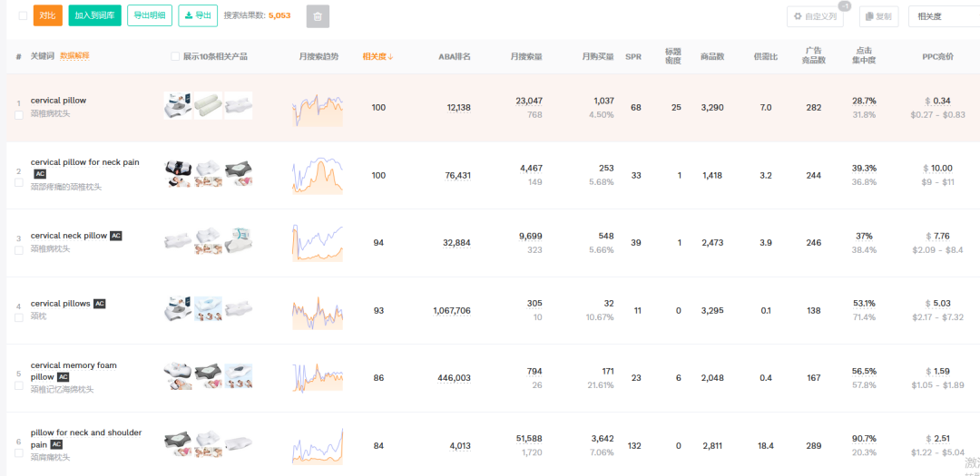The height and width of the screenshot is (476, 980).
Task: Click the AC badge beside 'cervical pillows'
Action: point(100,304)
